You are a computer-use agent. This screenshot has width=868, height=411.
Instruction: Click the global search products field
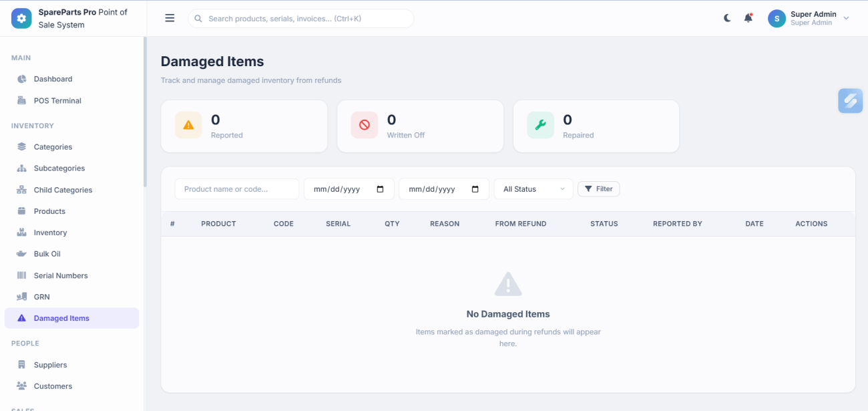(301, 19)
